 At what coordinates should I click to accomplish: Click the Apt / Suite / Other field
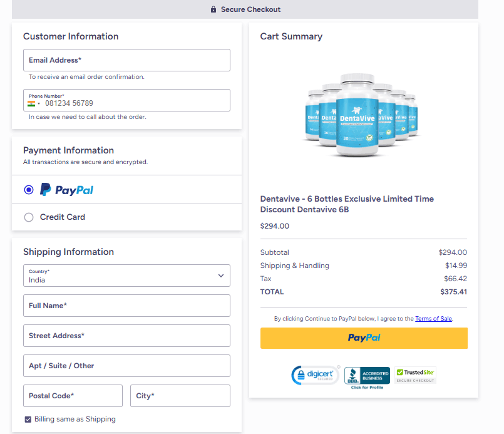click(x=126, y=366)
